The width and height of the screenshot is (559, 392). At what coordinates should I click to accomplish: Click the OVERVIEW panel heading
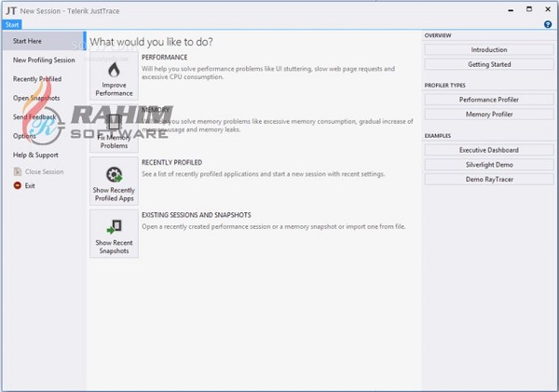pyautogui.click(x=438, y=35)
